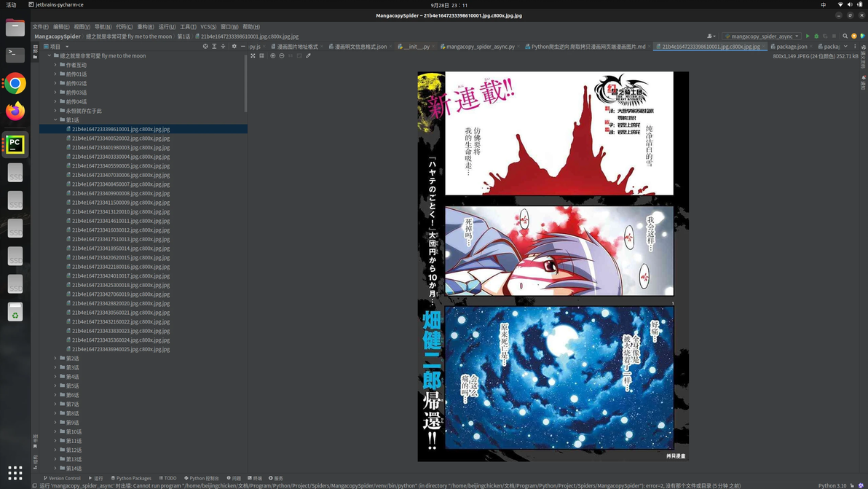Open the 终端 terminal tool window
868x489 pixels.
255,478
